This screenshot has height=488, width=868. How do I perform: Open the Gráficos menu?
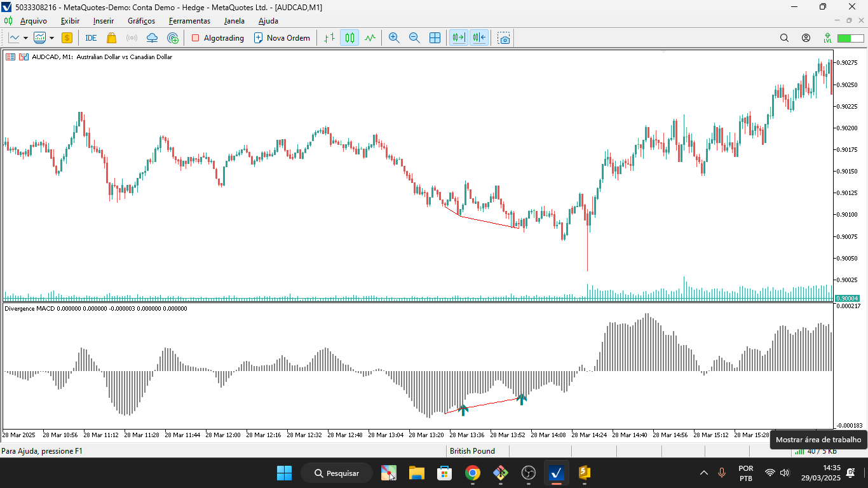point(140,20)
